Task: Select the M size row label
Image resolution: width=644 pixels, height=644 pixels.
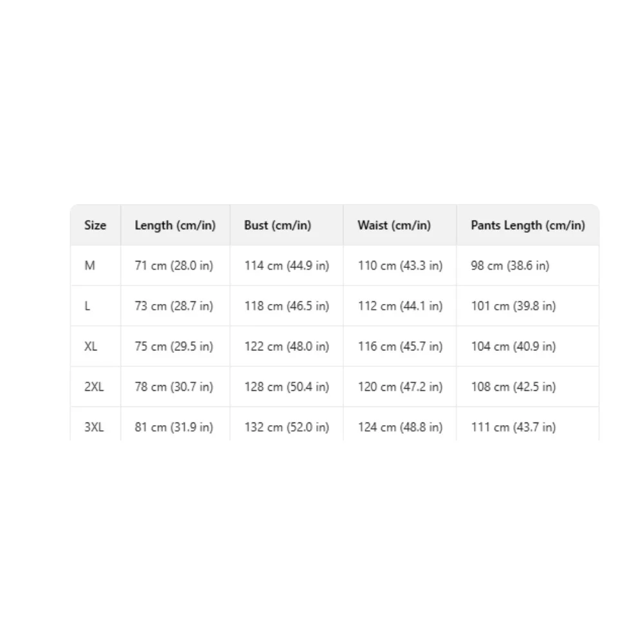Action: (x=90, y=266)
